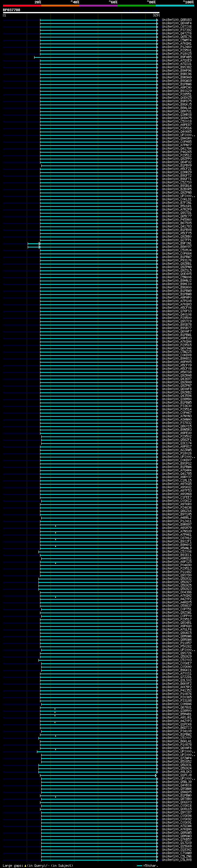197x868 pixels.
Task: Select the UniRef100_O18342 label
Action: point(177,850)
